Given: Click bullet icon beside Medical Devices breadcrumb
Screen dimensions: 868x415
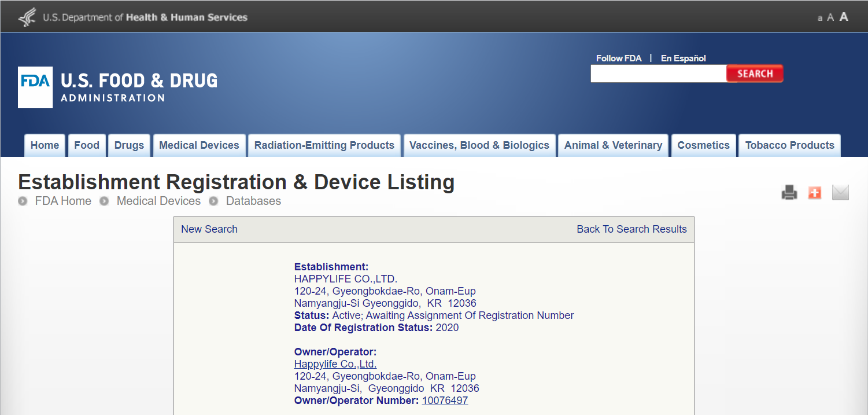Looking at the screenshot, I should click(105, 201).
